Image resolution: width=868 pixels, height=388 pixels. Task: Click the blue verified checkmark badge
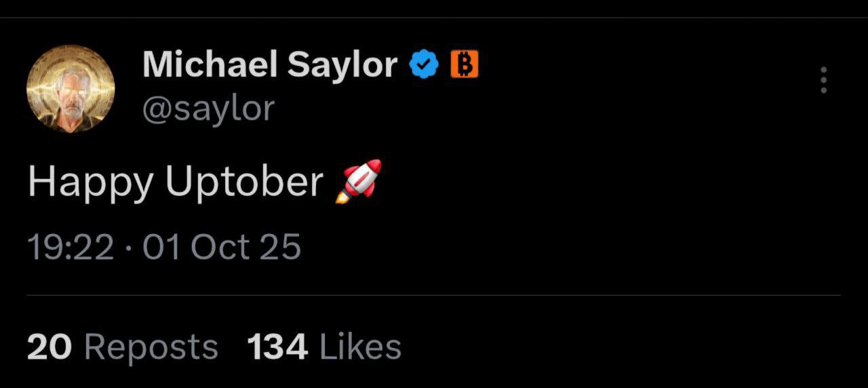[424, 65]
